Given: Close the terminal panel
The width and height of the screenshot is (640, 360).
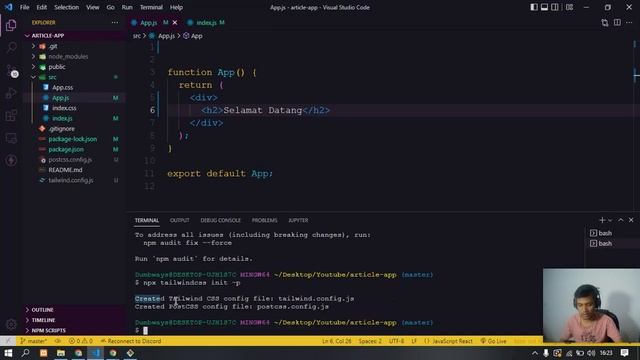Looking at the screenshot, I should pyautogui.click(x=631, y=220).
